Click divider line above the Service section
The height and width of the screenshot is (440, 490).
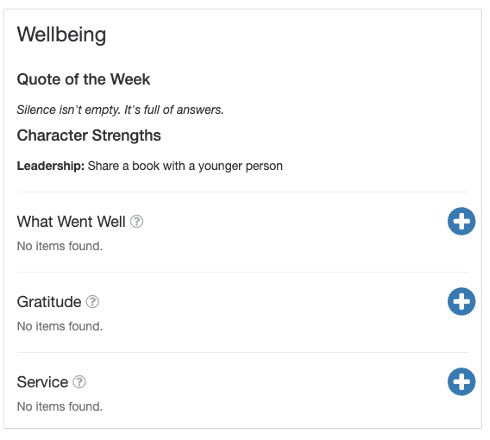(x=243, y=352)
